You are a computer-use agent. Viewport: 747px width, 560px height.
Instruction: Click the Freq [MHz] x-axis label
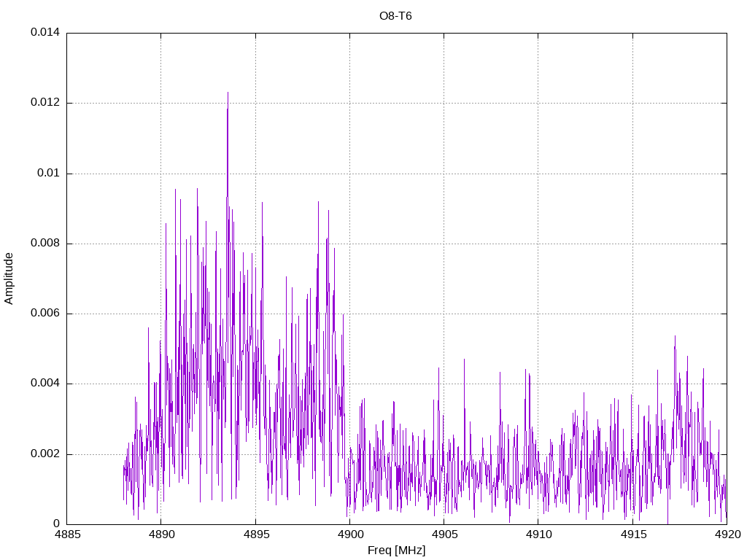(x=396, y=551)
